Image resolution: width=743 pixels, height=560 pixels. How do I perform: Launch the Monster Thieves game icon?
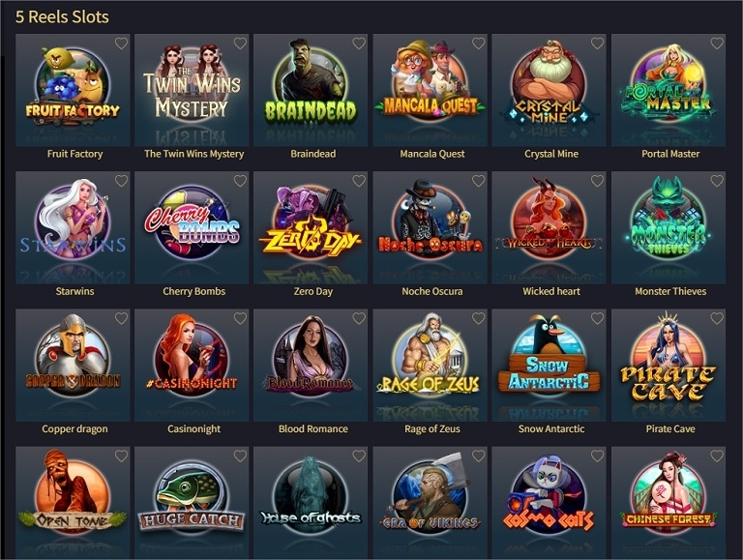tap(669, 227)
